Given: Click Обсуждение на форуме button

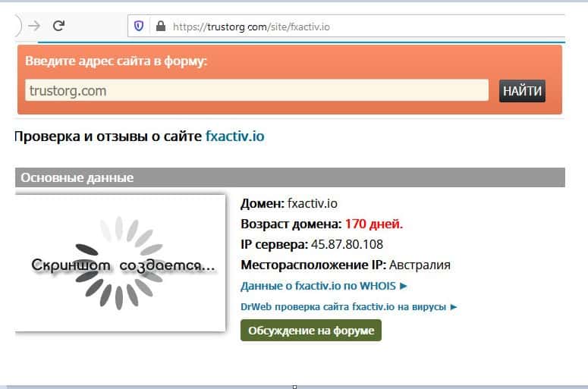Looking at the screenshot, I should click(311, 331).
